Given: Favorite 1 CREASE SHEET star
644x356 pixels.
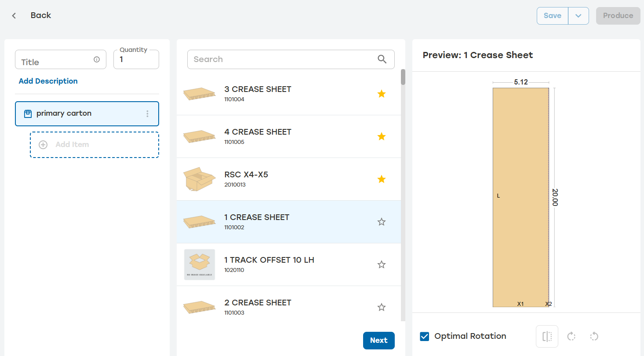Looking at the screenshot, I should pos(382,222).
